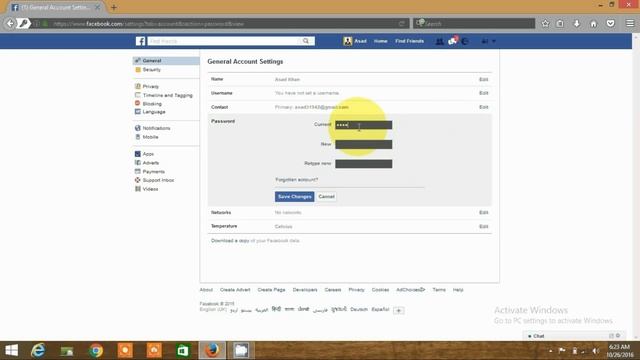Close the General Account Settings tab
This screenshot has height=360, width=640.
point(98,7)
